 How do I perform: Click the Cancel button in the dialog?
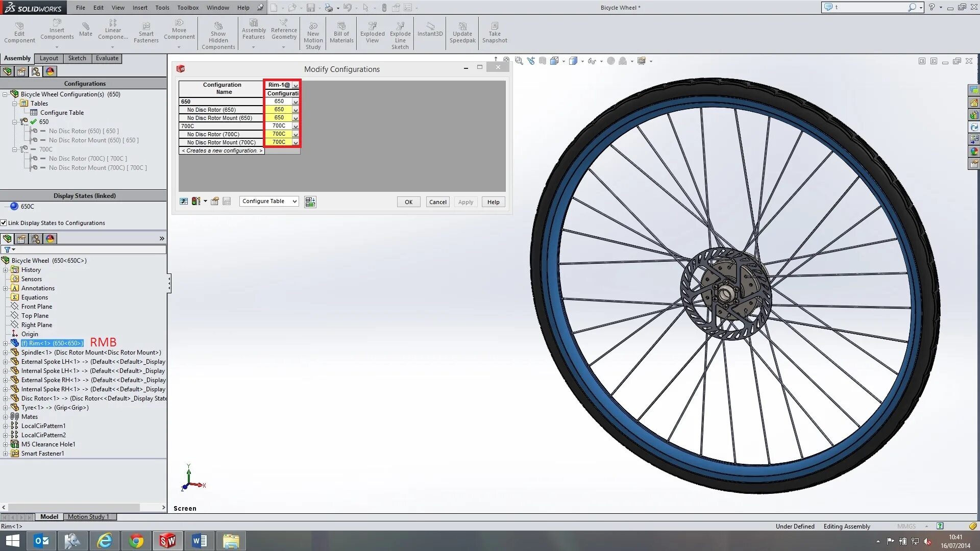coord(437,202)
